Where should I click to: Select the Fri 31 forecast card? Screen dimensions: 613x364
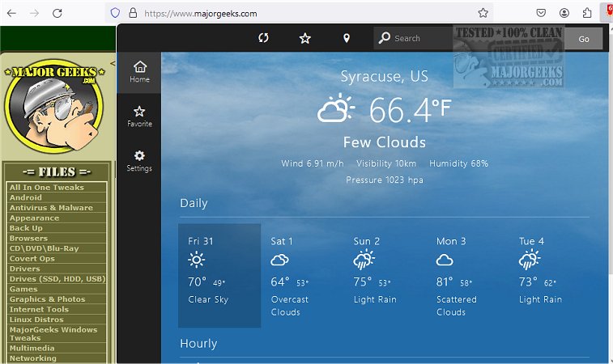coord(219,275)
